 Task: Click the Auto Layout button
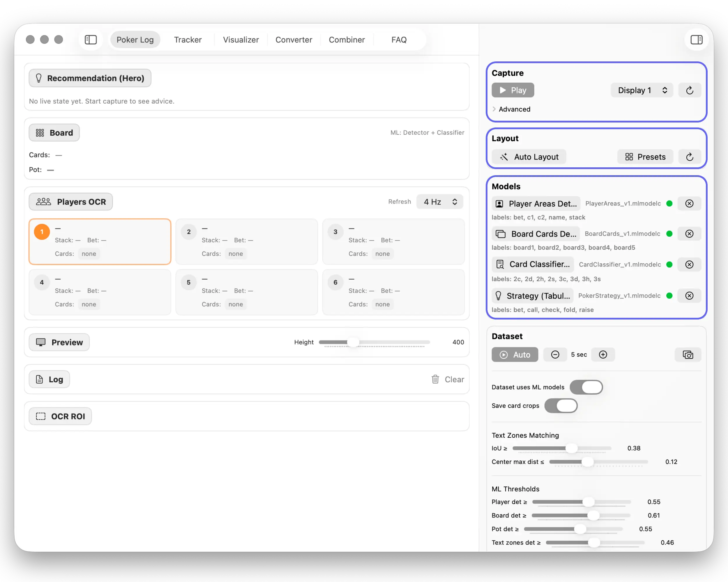[x=529, y=157]
